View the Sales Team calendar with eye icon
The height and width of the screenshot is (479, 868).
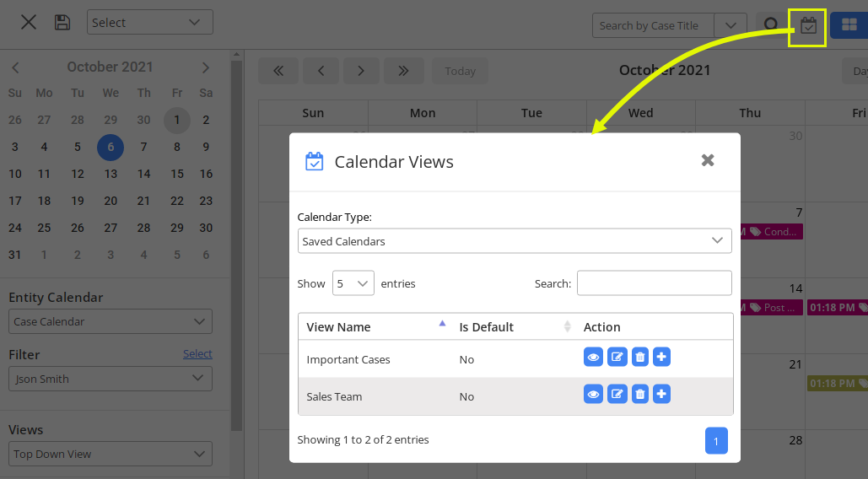click(593, 394)
